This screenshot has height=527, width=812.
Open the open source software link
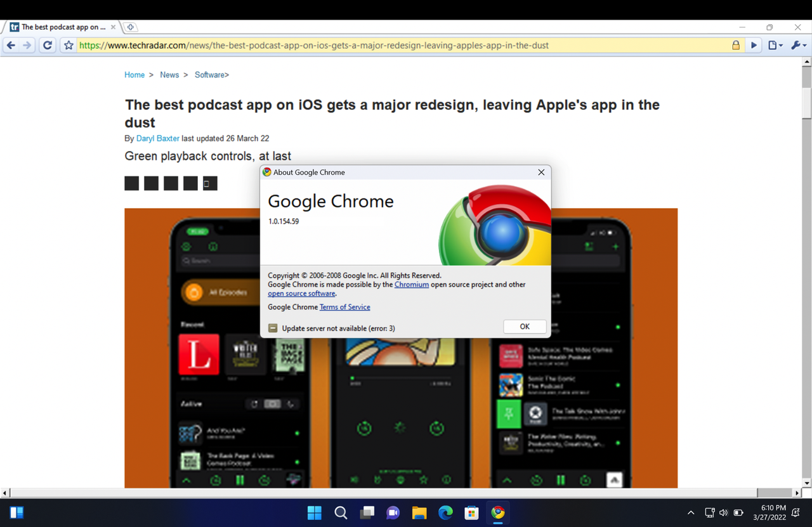click(x=301, y=294)
